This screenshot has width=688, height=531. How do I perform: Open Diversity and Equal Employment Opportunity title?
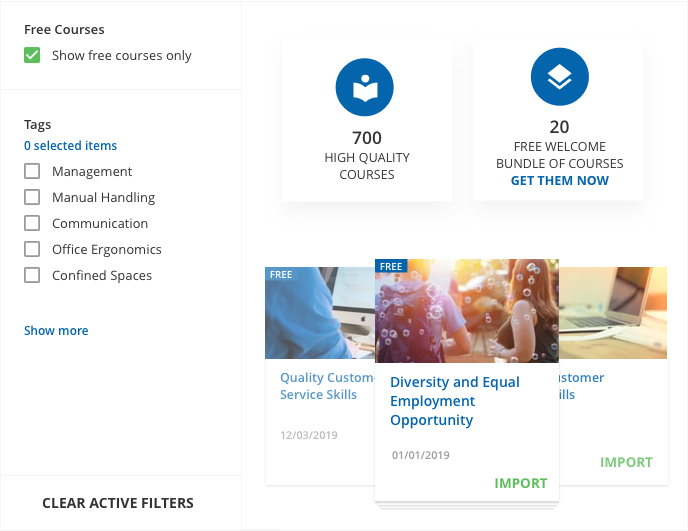pyautogui.click(x=455, y=401)
